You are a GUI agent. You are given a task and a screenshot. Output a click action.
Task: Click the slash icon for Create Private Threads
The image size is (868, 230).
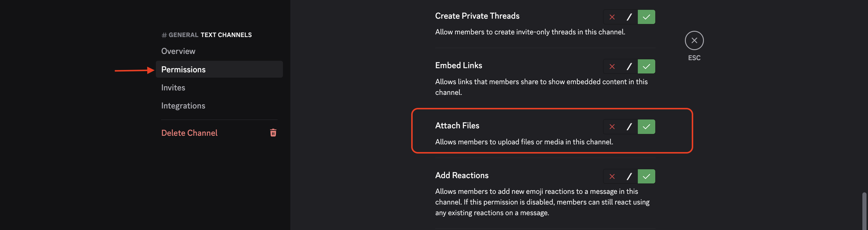click(x=629, y=17)
